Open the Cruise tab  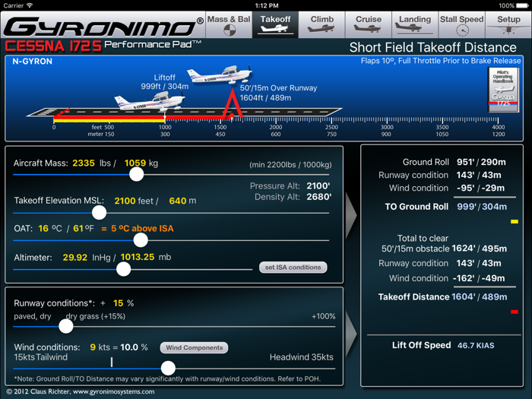coord(369,25)
